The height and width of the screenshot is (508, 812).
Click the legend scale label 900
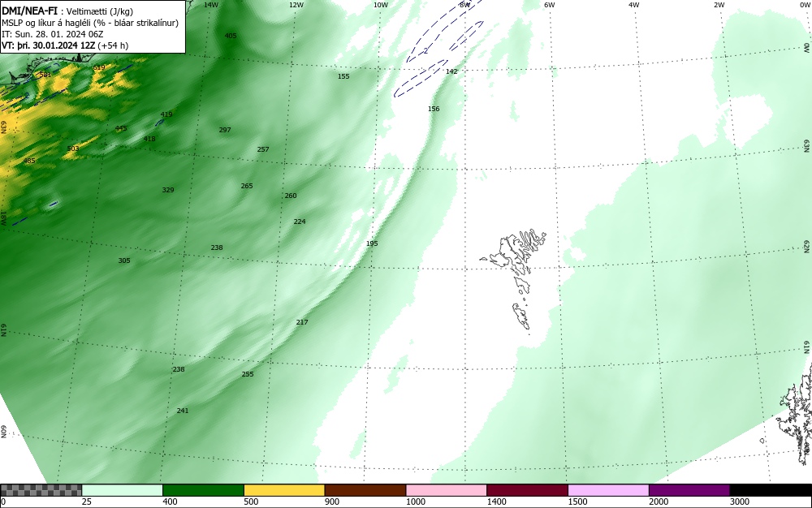[332, 502]
